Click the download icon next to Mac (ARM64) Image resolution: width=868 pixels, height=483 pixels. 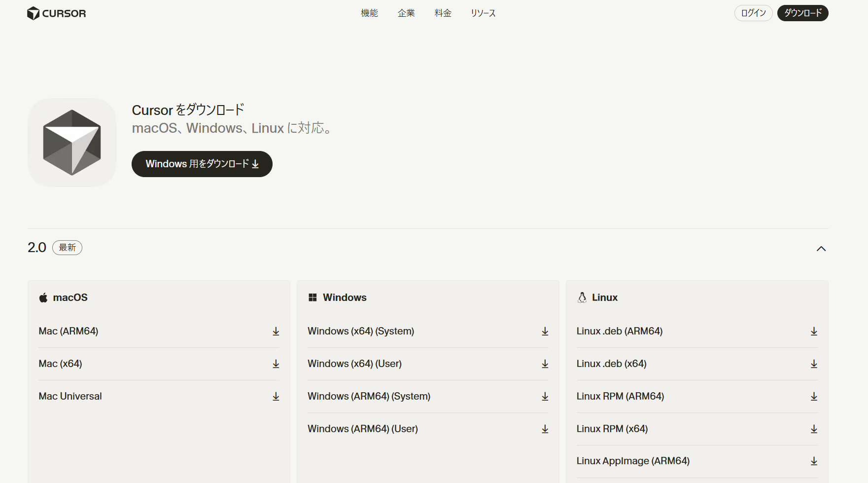[x=276, y=331]
